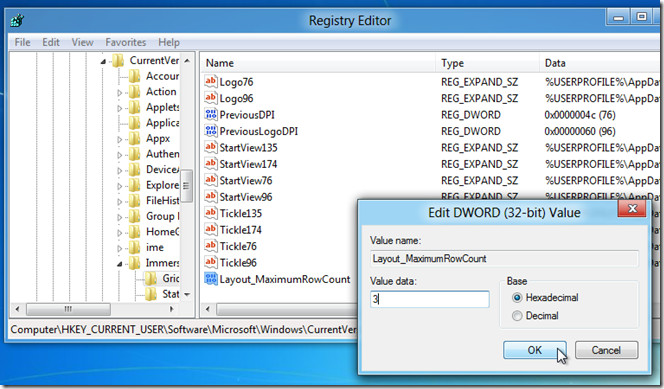Screen dimensions: 664x389
Task: Click the Logo96 string value icon
Action: point(210,98)
